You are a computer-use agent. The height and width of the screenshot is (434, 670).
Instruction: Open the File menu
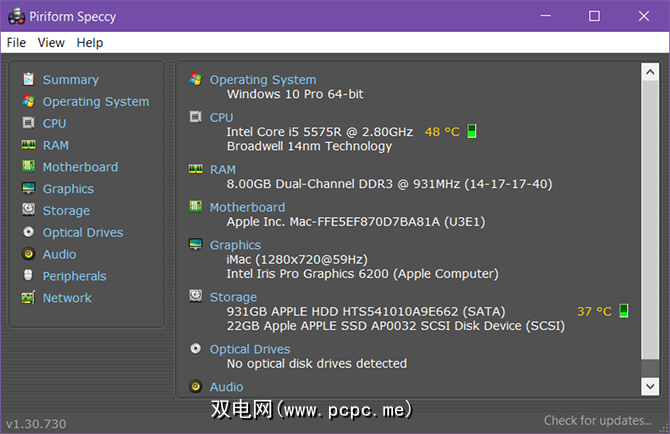point(16,43)
